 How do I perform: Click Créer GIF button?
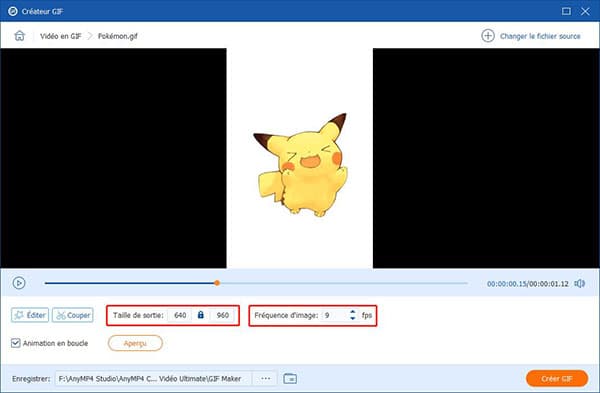click(x=557, y=378)
